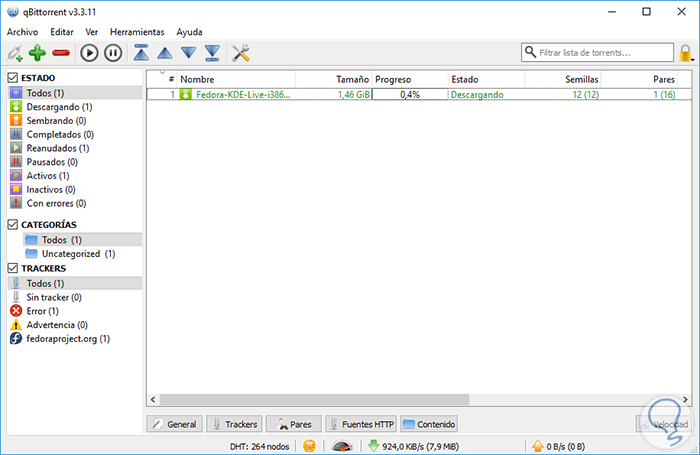Sort by Estado column header
This screenshot has width=700, height=455.
point(486,79)
